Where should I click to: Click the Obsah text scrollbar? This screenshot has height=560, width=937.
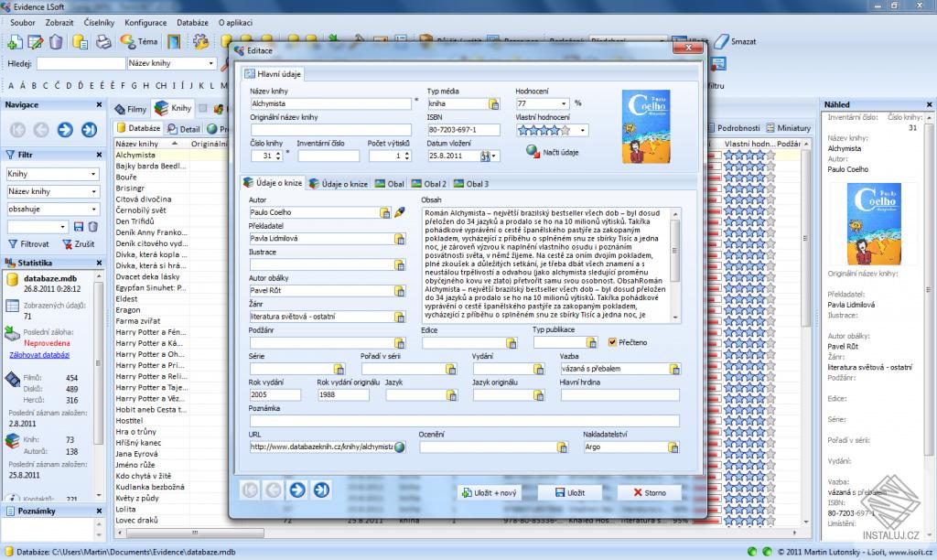pos(675,264)
